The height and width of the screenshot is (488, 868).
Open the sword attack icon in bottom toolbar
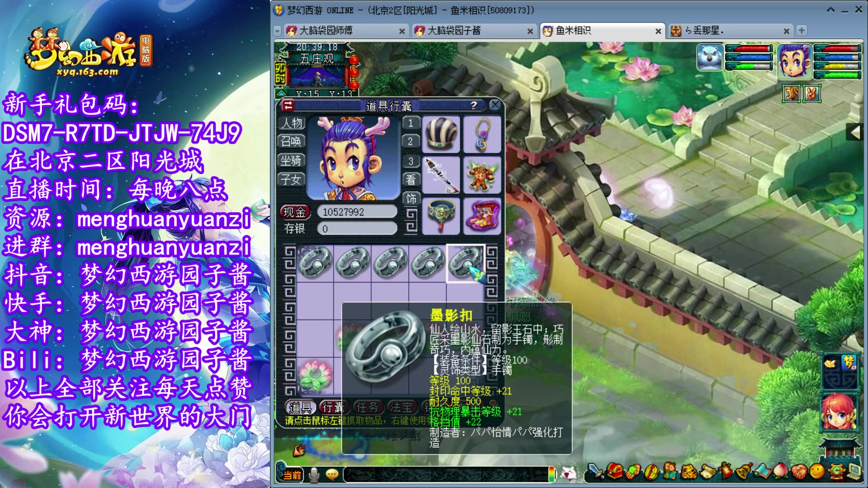pos(595,472)
